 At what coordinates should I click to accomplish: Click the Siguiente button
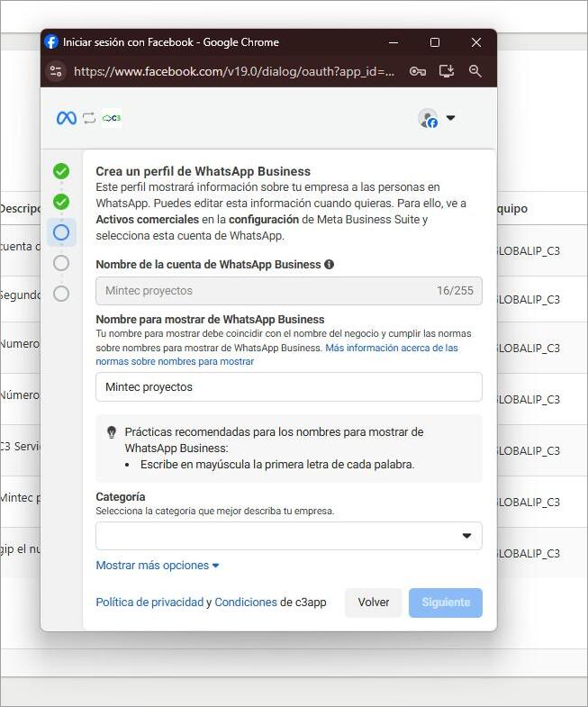(446, 603)
